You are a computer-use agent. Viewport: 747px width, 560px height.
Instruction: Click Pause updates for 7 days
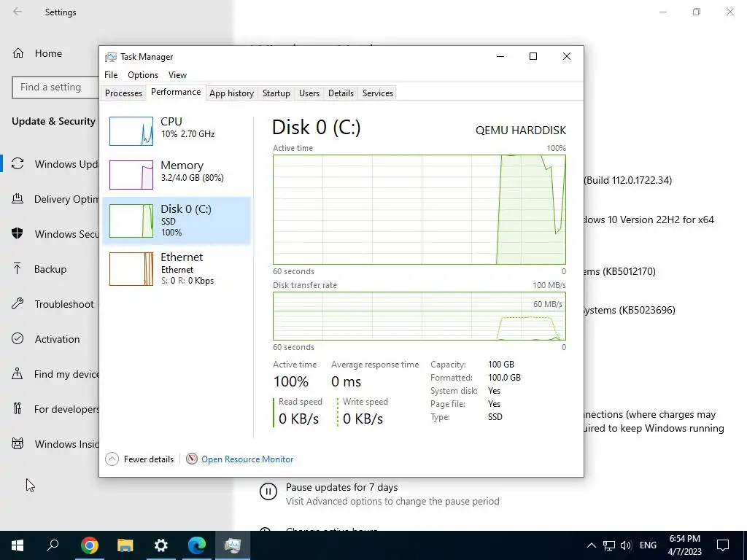(341, 487)
